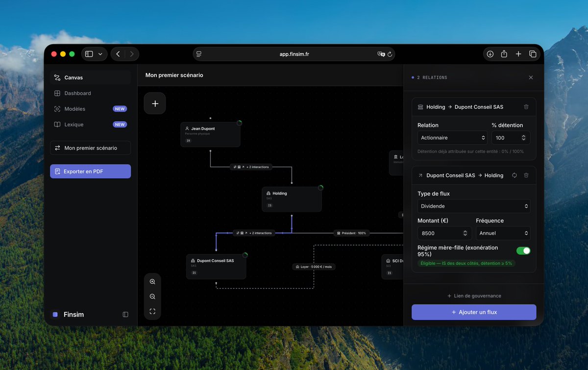Open Modèles in the sidebar
The image size is (588, 370).
pos(90,109)
